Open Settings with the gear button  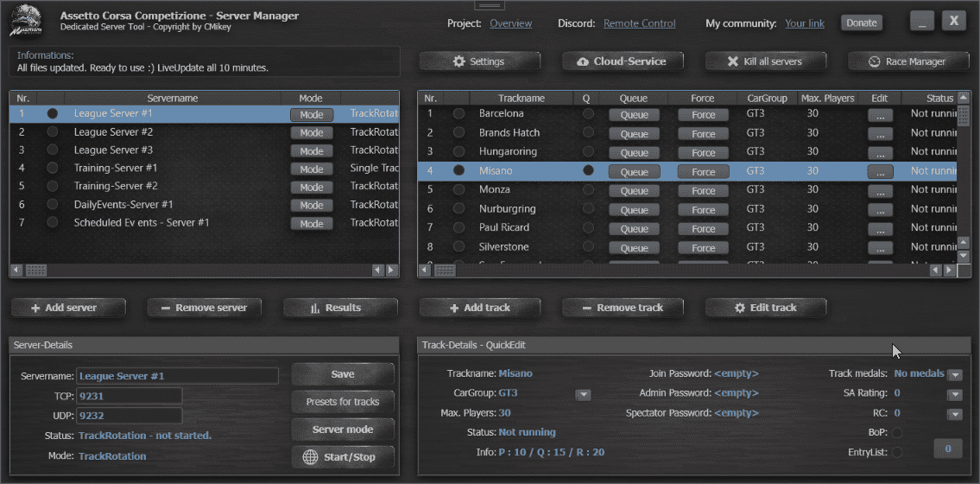pos(479,61)
